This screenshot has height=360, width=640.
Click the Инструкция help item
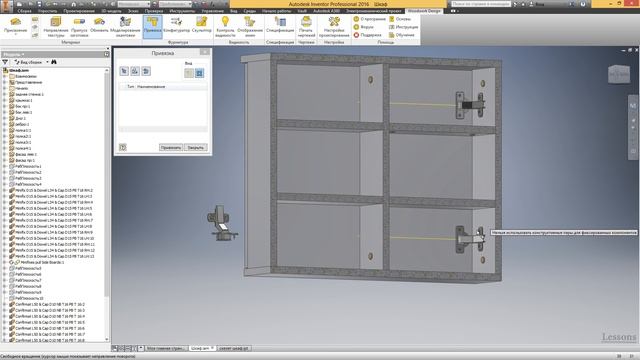point(404,27)
